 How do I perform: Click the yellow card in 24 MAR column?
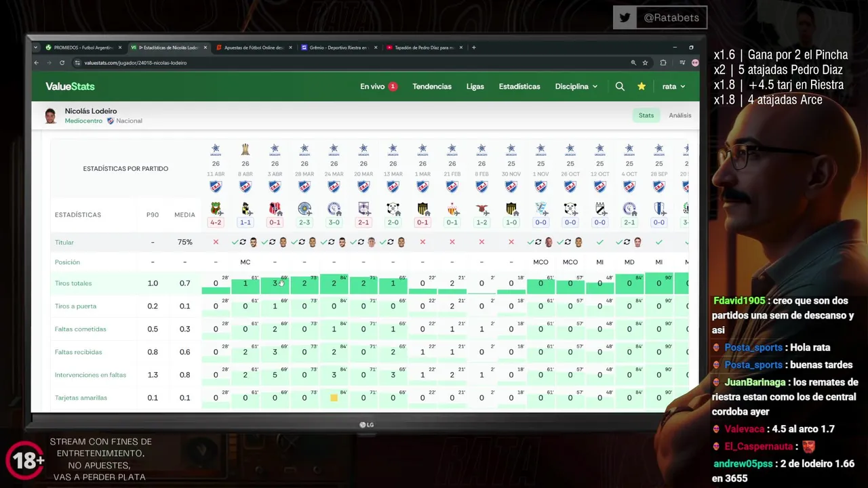point(334,398)
